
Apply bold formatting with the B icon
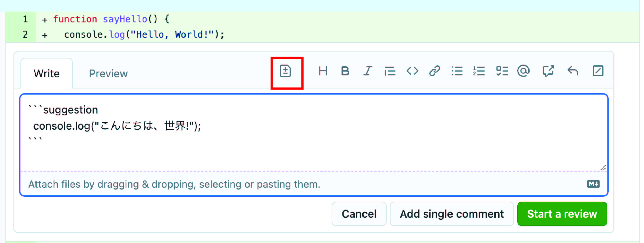point(345,71)
